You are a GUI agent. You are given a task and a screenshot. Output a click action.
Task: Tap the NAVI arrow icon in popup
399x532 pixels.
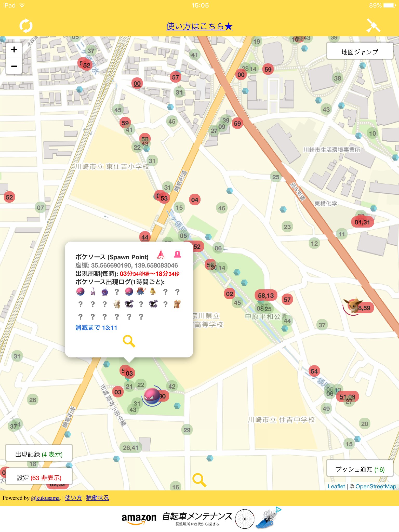tap(161, 254)
